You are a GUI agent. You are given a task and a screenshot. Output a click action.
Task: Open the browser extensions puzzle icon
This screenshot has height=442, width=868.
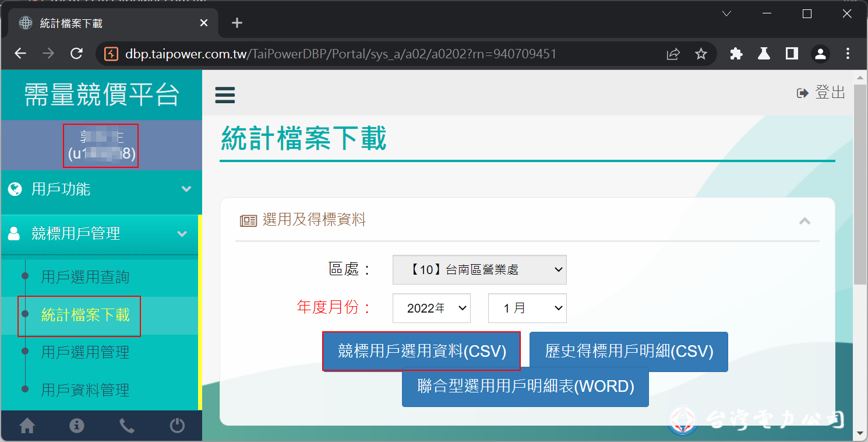[x=736, y=54]
